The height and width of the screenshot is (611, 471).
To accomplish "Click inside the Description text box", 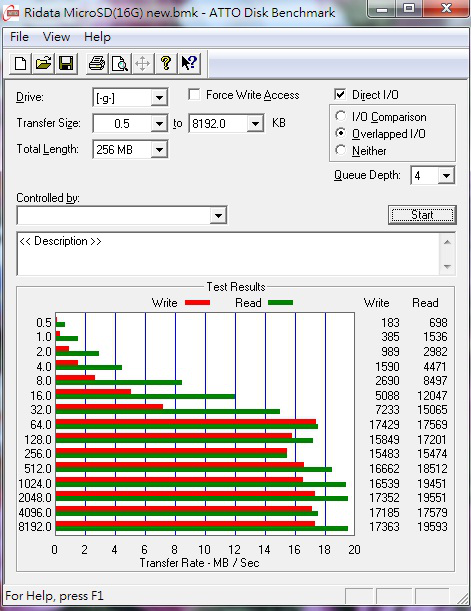I will pos(229,254).
